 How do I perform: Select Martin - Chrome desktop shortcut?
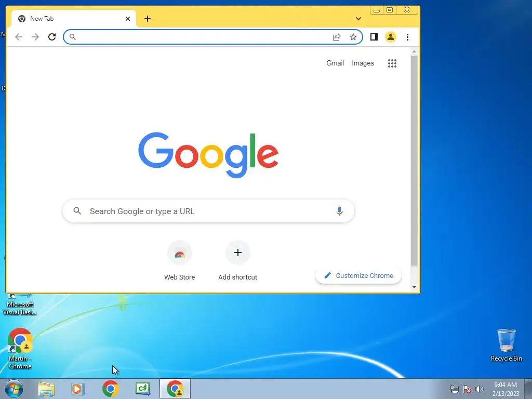(x=20, y=349)
